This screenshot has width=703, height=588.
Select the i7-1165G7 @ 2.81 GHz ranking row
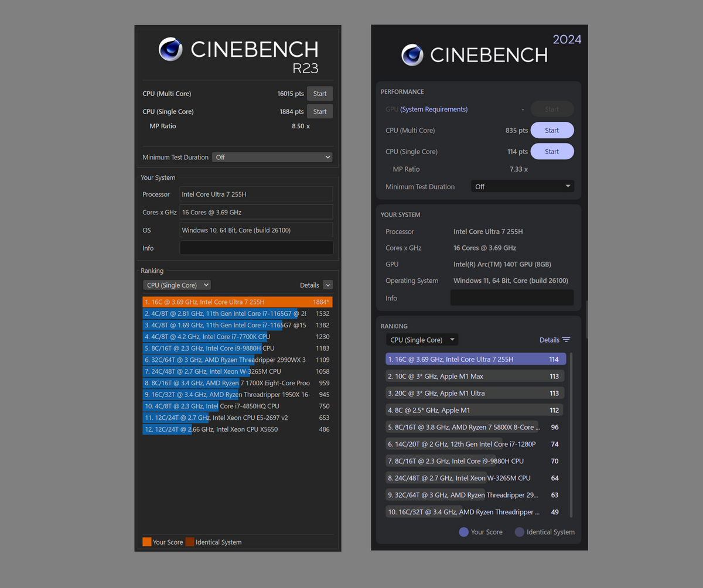pyautogui.click(x=237, y=314)
